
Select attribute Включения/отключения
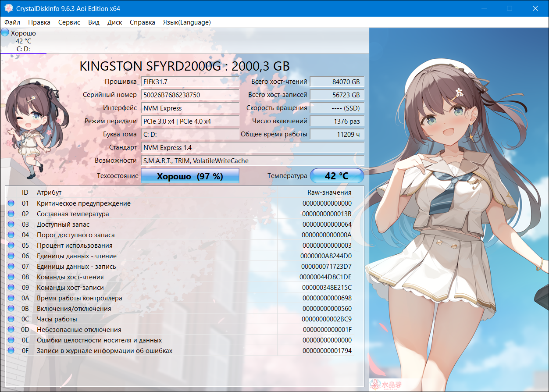tap(74, 309)
